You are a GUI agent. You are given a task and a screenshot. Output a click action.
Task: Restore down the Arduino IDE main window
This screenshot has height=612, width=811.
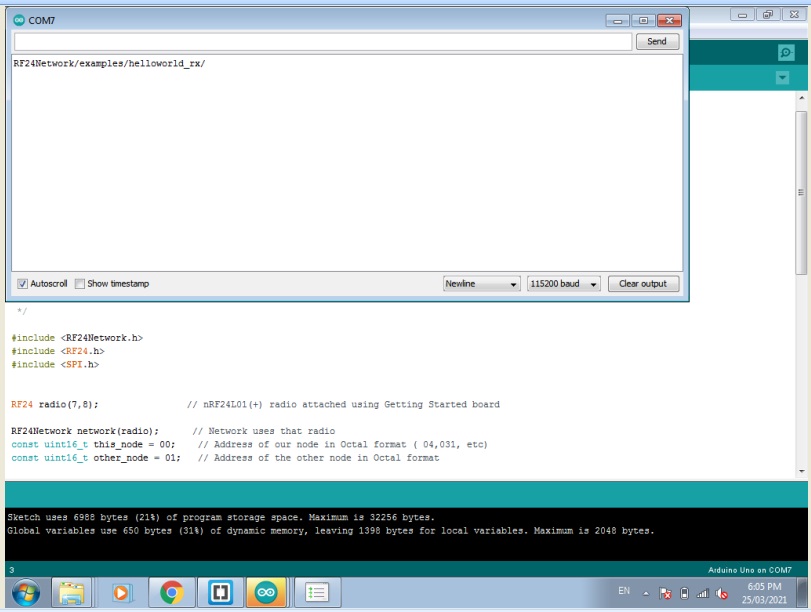(768, 14)
